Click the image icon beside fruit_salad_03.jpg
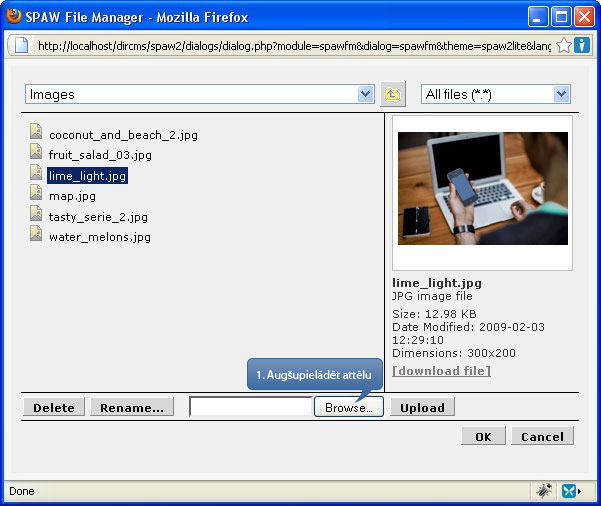Image resolution: width=601 pixels, height=506 pixels. coord(36,151)
